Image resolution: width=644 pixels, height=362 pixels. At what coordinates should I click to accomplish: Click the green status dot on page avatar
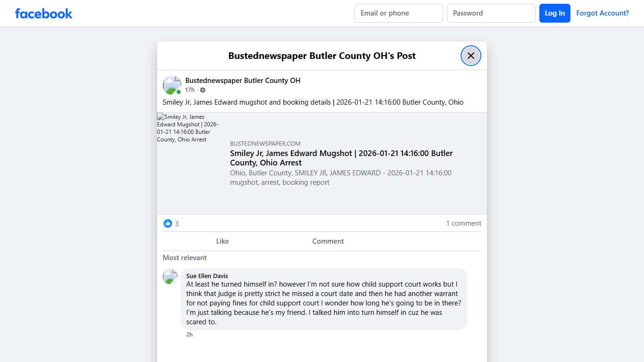(178, 91)
